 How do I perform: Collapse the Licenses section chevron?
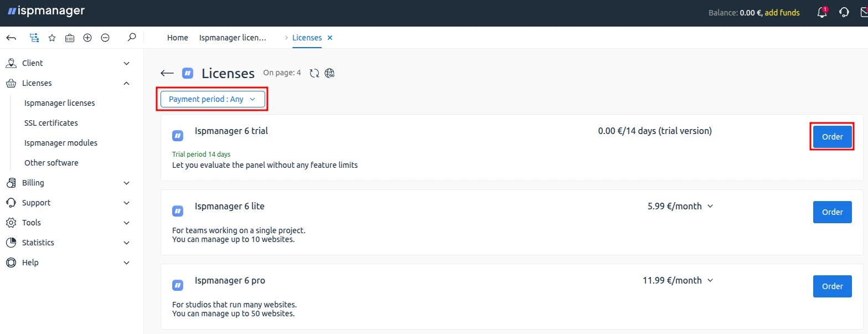(x=126, y=83)
